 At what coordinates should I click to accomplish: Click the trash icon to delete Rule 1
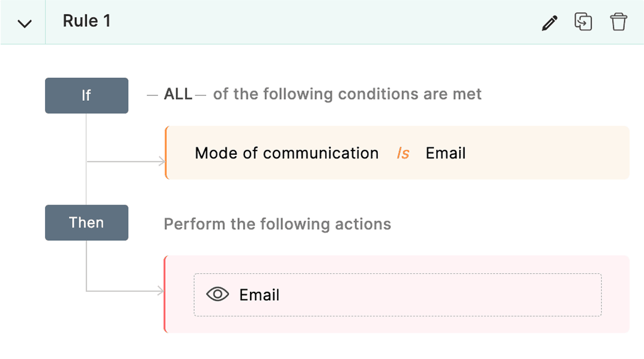click(619, 22)
